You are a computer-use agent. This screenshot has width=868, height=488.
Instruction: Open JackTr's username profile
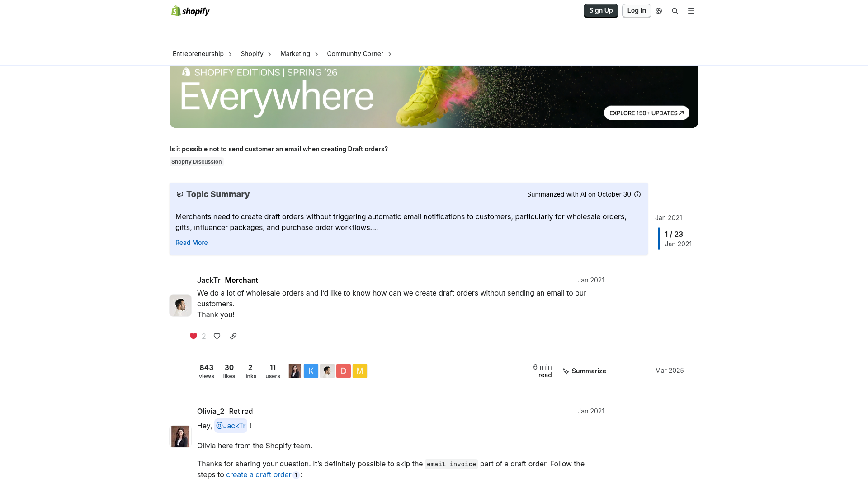(x=209, y=280)
